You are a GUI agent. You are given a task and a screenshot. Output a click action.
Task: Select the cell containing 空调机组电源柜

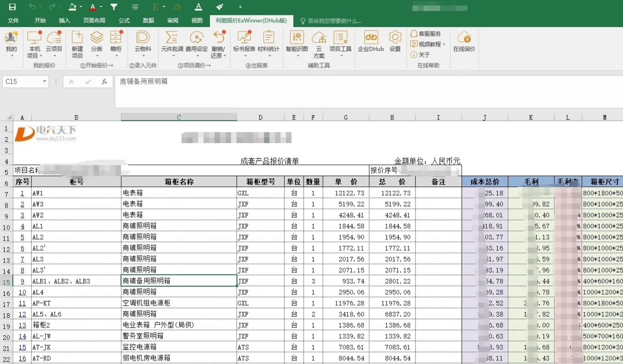pyautogui.click(x=179, y=303)
